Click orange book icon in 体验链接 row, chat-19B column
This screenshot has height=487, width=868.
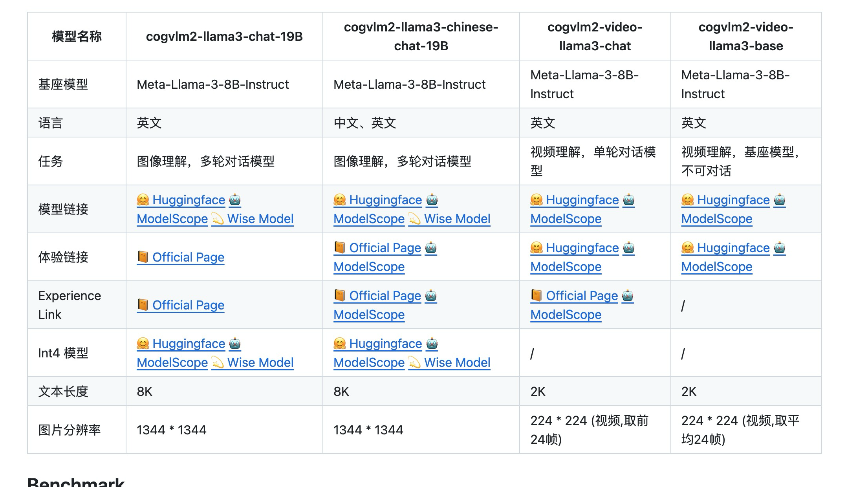[143, 257]
